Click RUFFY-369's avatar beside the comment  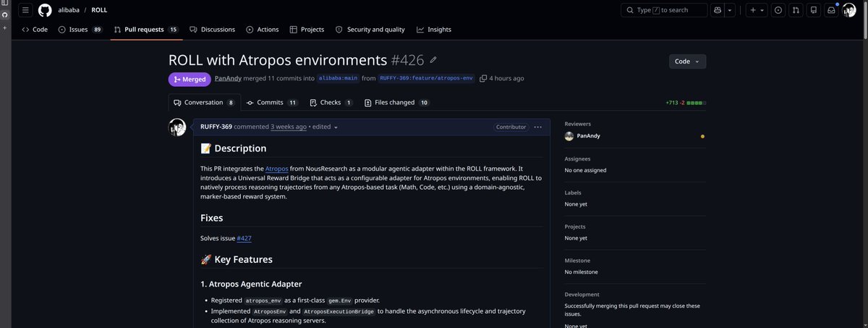coord(177,127)
